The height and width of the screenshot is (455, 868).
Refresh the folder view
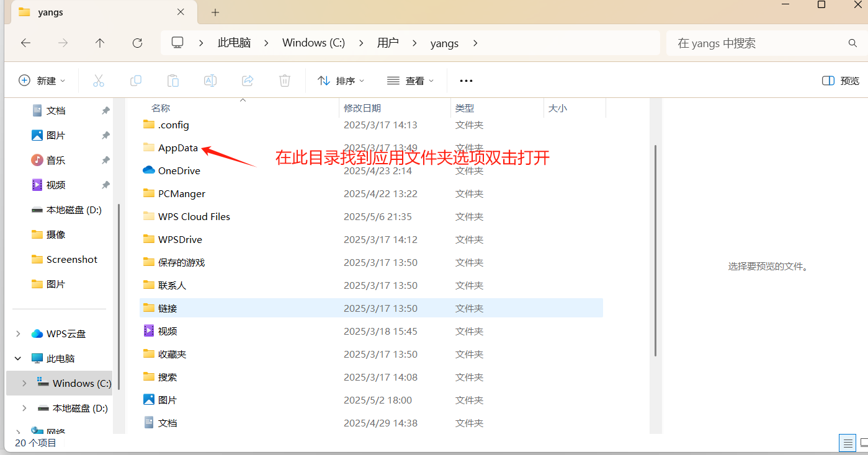(137, 43)
